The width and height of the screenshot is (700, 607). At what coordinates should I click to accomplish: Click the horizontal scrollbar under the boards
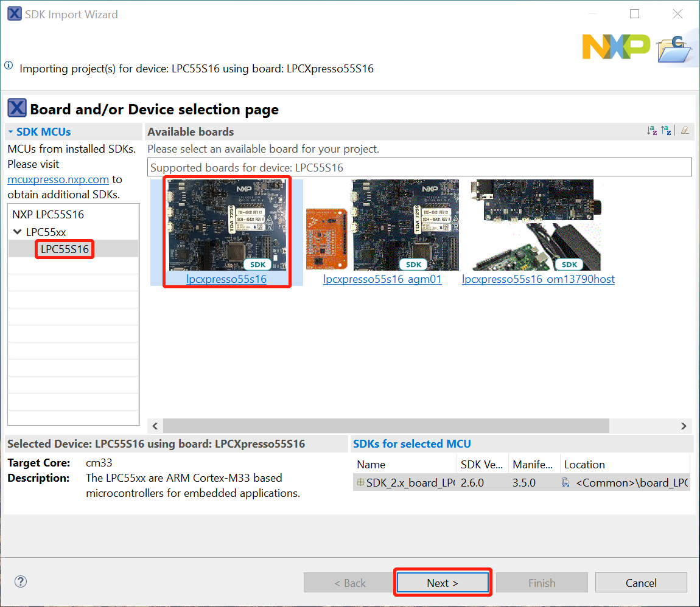coord(386,426)
